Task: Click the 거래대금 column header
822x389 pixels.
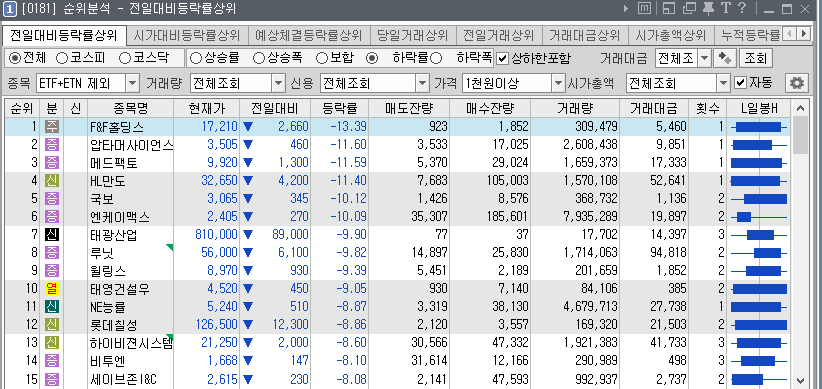Action: (655, 109)
